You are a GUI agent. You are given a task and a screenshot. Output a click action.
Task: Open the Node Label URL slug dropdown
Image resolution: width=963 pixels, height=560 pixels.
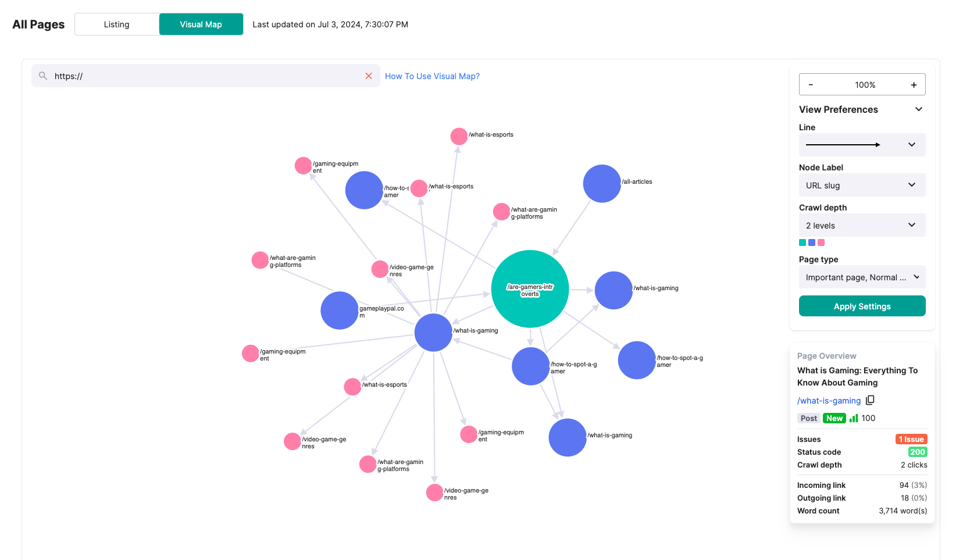[x=862, y=186]
